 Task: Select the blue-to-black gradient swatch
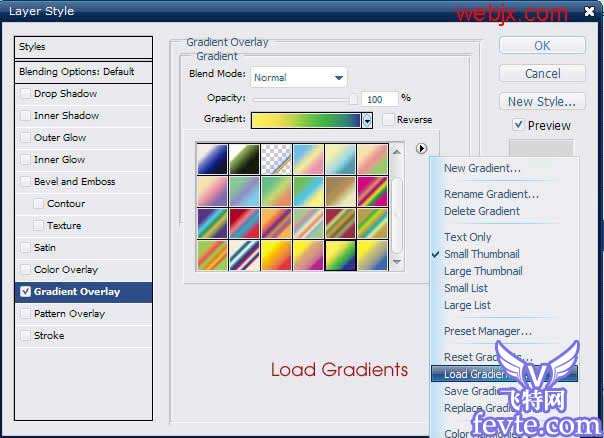(x=212, y=159)
